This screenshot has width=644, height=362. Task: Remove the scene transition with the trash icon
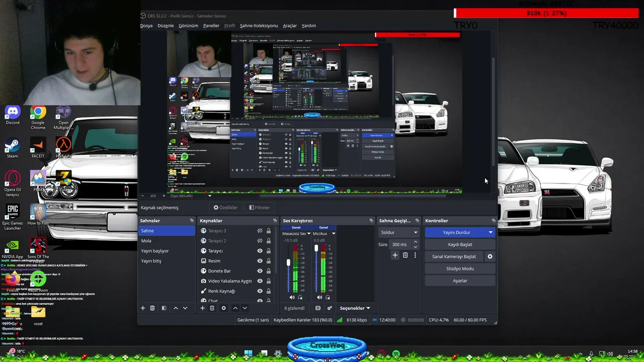[405, 255]
